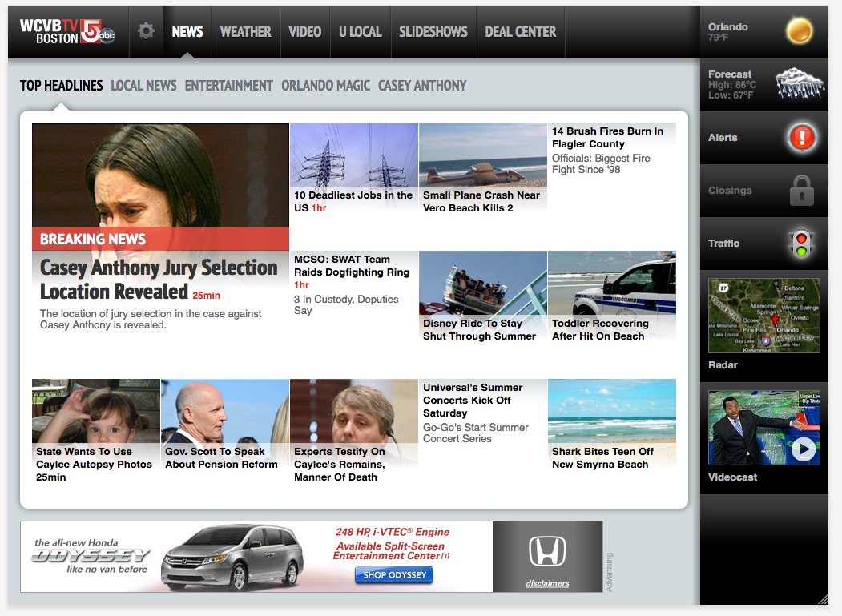View the Orlando Magic section
Viewport: 842px width, 616px height.
point(326,86)
